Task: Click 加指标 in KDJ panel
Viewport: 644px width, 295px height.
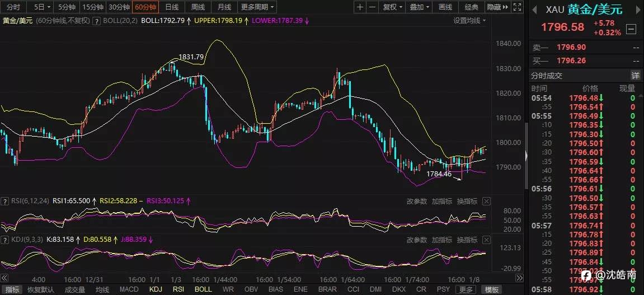Action: tap(442, 240)
